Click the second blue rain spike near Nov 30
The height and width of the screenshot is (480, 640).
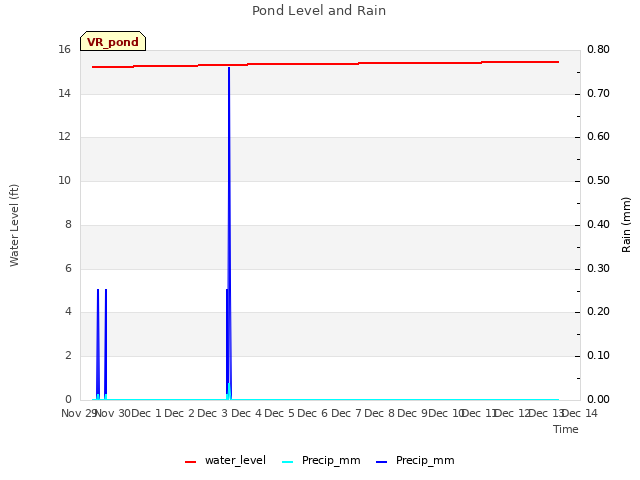coord(106,344)
